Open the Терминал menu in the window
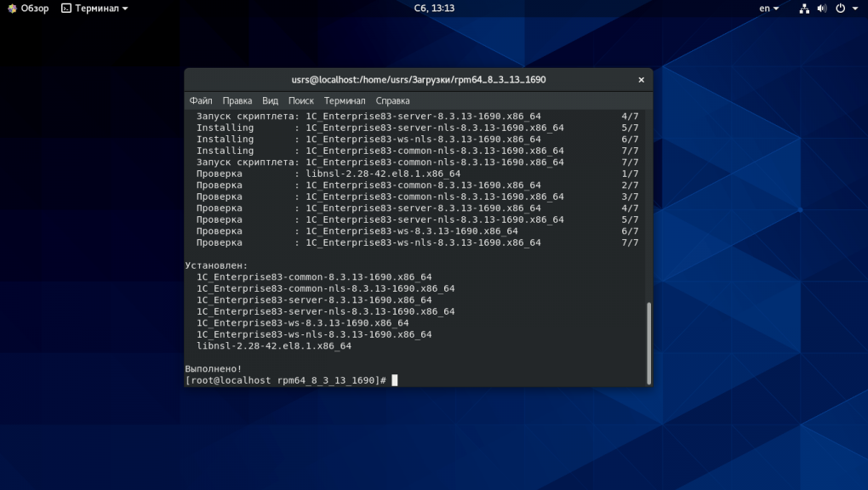This screenshot has height=490, width=868. coord(345,100)
